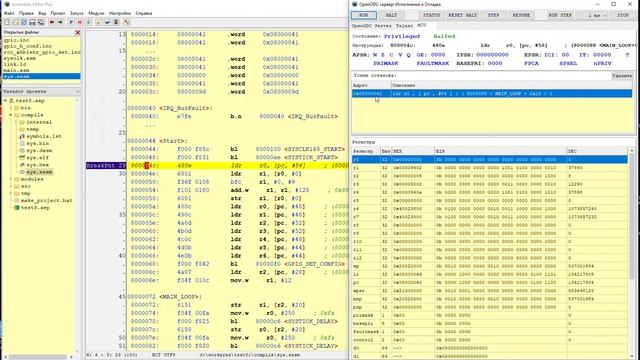The image size is (640, 360).
Task: Click the green test0.aep project icon
Action: 17,208
